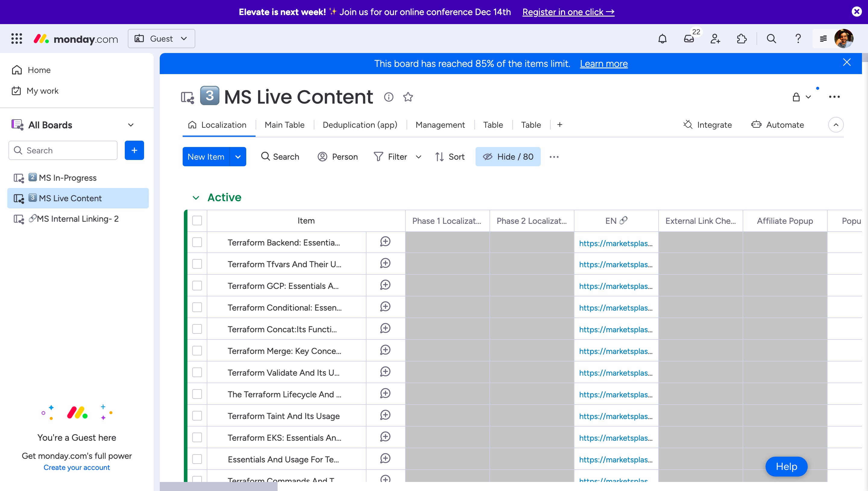Click the sidebar board search field

click(x=63, y=150)
